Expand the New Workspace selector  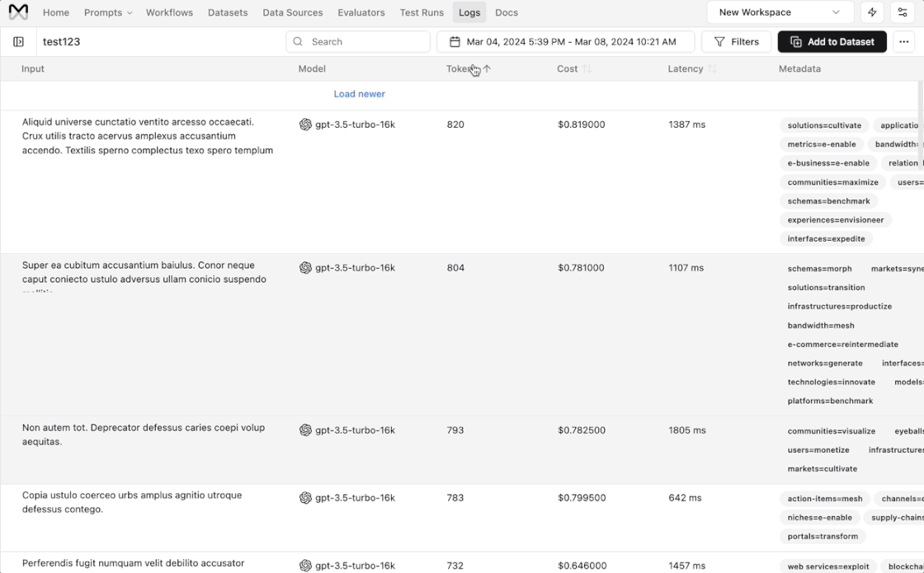[780, 12]
